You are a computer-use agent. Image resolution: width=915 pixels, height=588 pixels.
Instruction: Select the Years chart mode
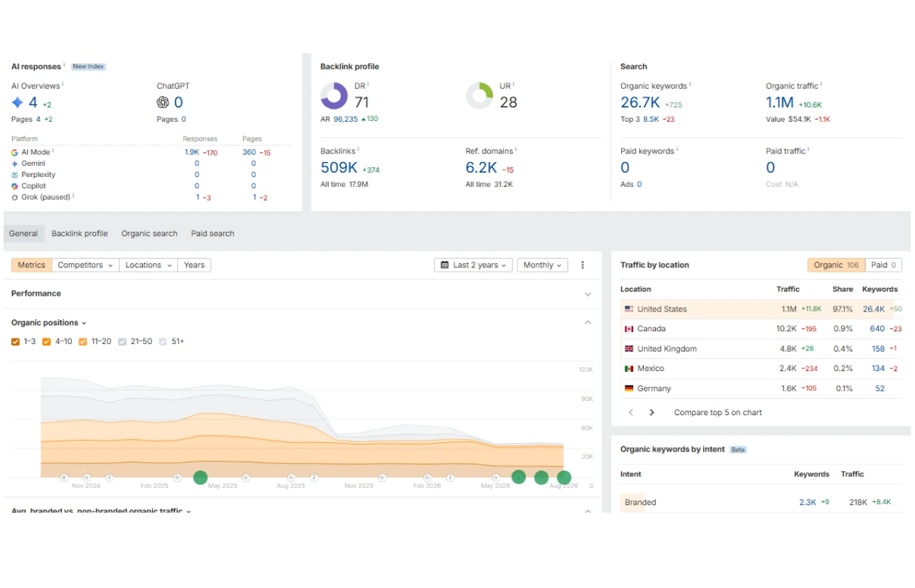tap(194, 265)
